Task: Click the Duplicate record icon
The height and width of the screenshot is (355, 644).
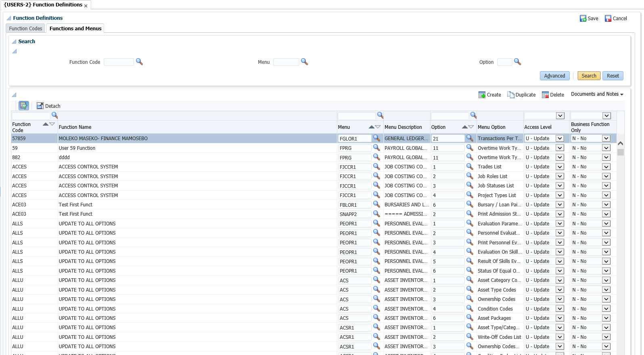Action: pyautogui.click(x=511, y=95)
